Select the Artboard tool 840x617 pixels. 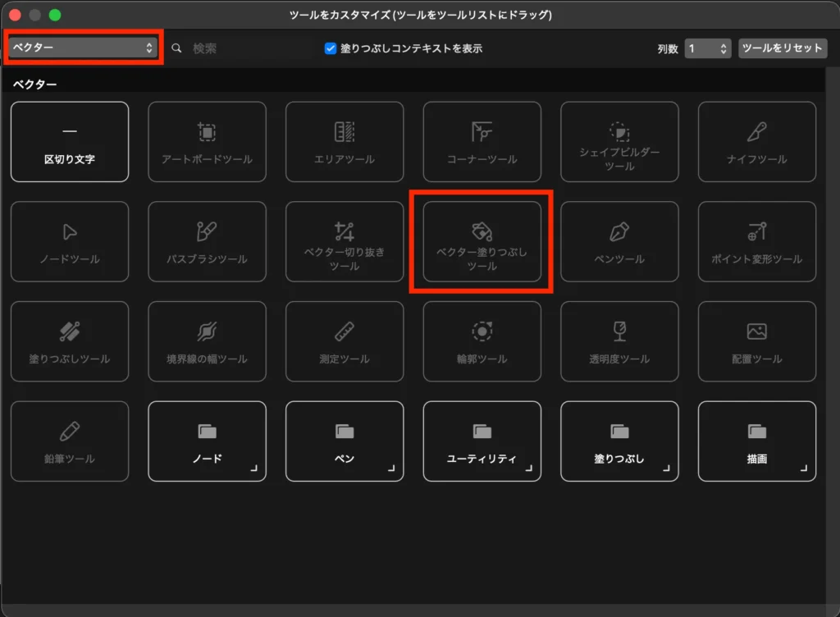[x=207, y=141]
